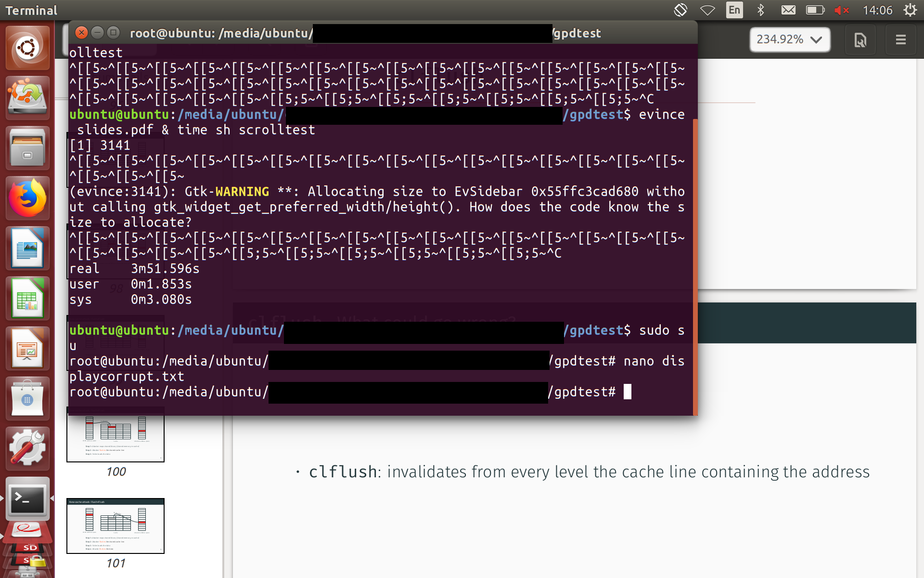Open System Settings from the launcher
The height and width of the screenshot is (578, 924).
click(27, 448)
